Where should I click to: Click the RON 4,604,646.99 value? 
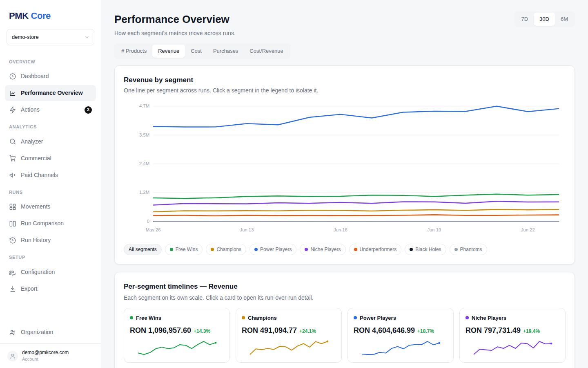(x=384, y=330)
